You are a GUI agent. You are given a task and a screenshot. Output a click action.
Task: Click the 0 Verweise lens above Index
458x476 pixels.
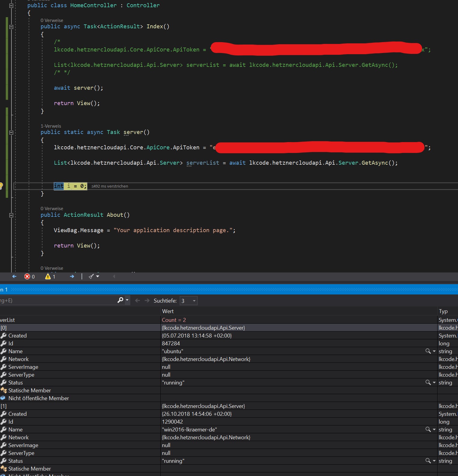[x=52, y=20]
